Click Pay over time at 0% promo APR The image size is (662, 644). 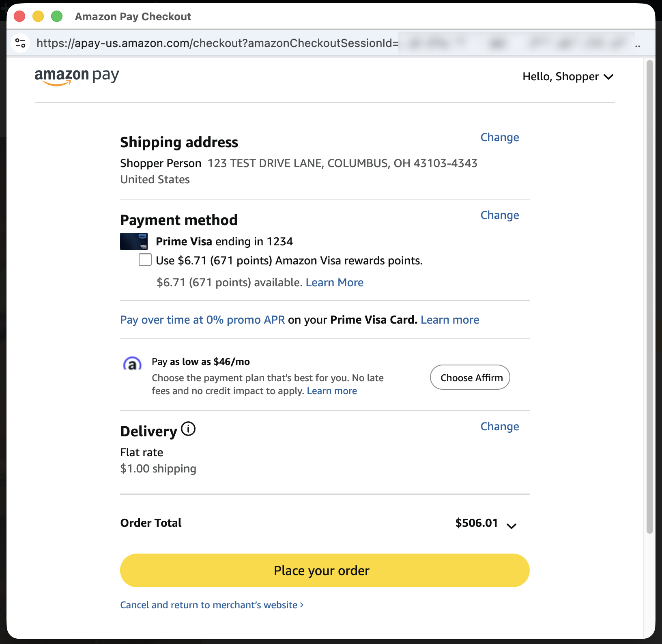pyautogui.click(x=202, y=320)
